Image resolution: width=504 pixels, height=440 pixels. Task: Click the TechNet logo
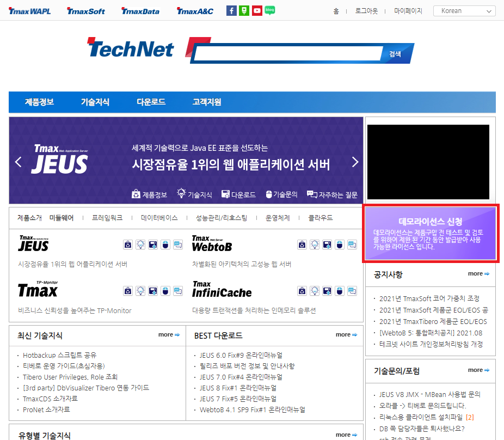(x=131, y=47)
